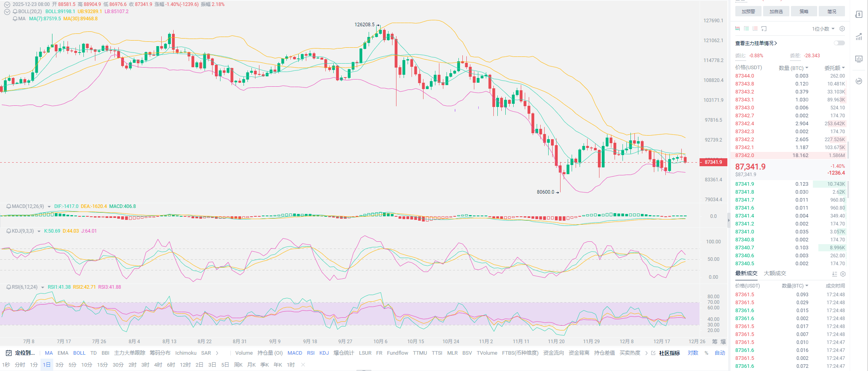
Task: Open recent trades settings hexagon icon
Action: pos(843,274)
